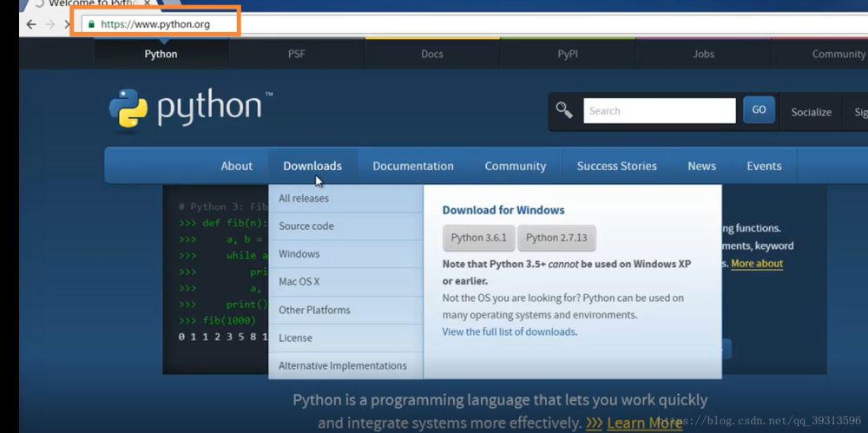This screenshot has height=433, width=868.
Task: Choose Windows in Downloads menu
Action: click(x=346, y=254)
